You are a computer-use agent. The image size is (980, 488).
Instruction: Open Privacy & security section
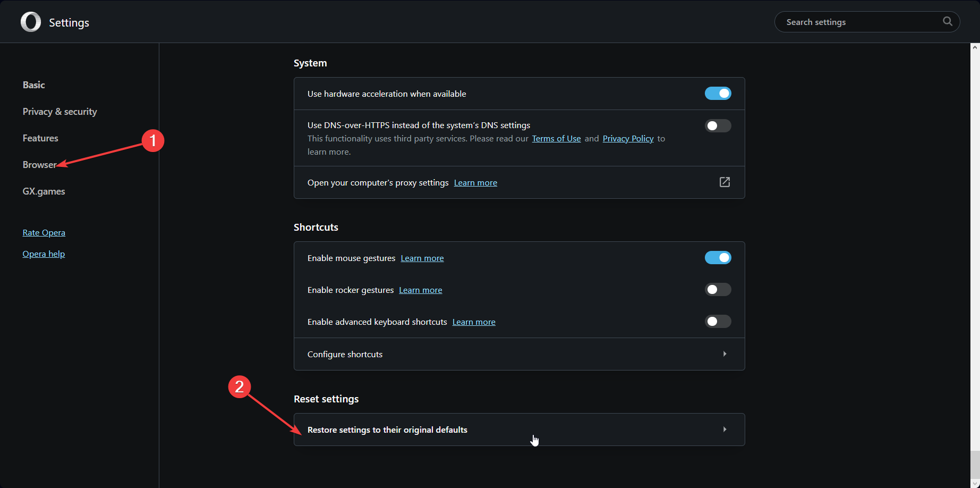click(x=59, y=112)
